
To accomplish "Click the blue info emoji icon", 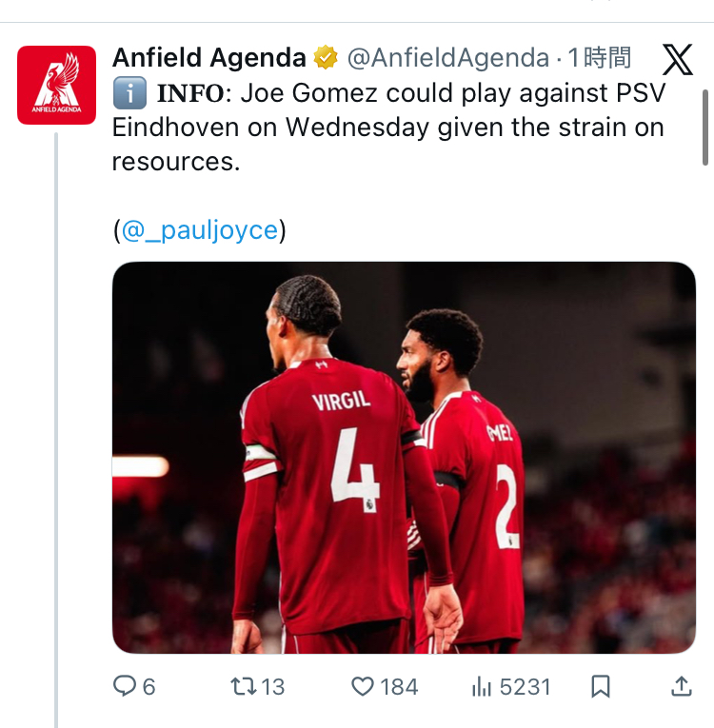I will click(x=128, y=94).
